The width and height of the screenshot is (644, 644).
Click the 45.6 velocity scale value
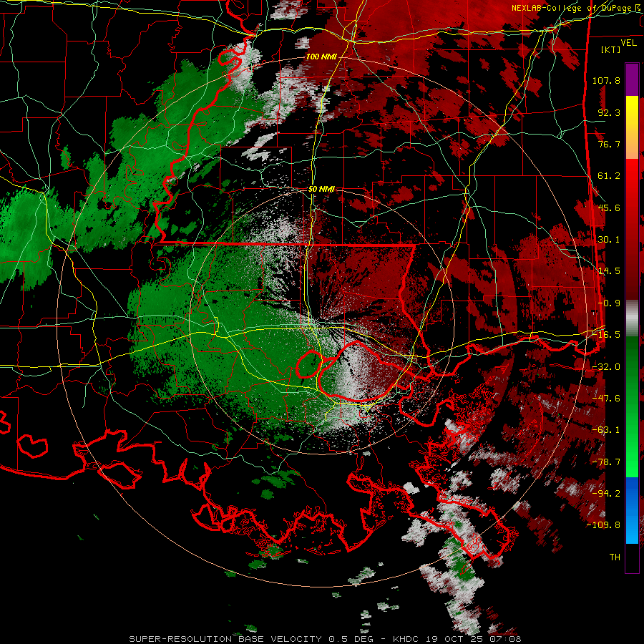coord(609,208)
